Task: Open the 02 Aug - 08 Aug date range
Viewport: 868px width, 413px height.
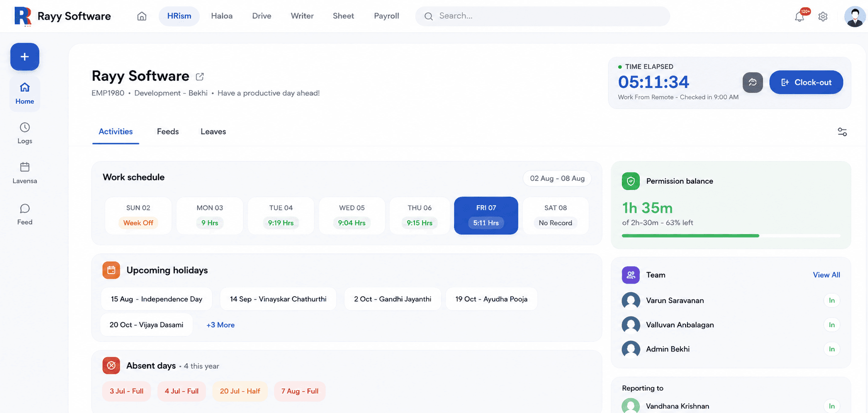Action: (x=557, y=179)
